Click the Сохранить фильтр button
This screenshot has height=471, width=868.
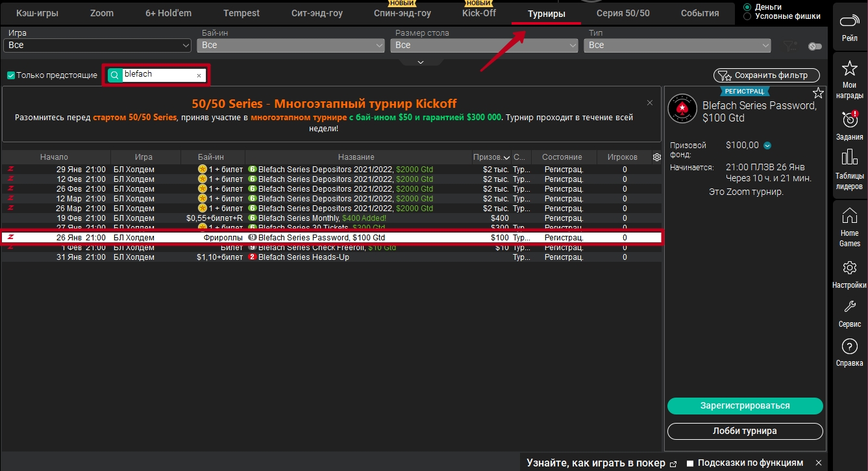coord(767,75)
